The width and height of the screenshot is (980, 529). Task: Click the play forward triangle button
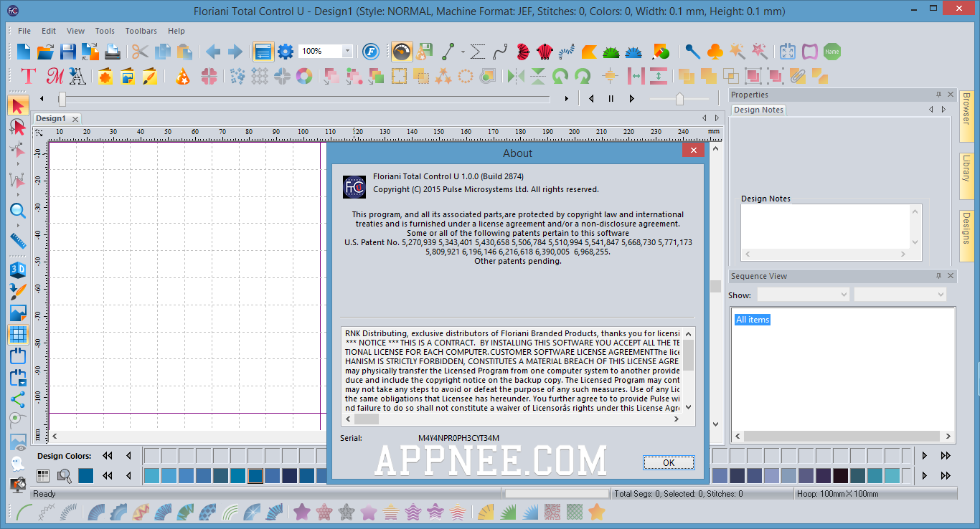pos(632,99)
